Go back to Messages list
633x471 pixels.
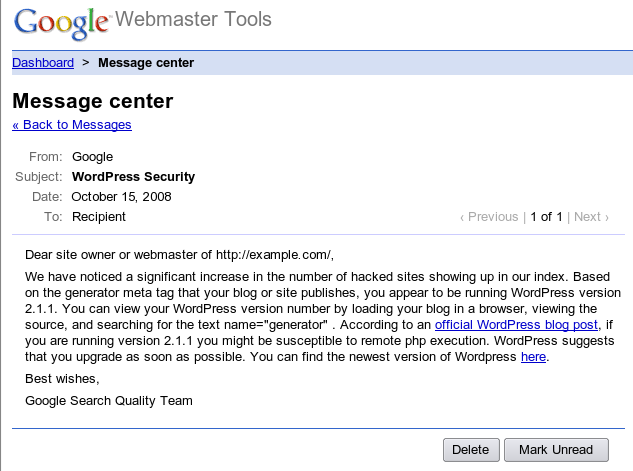tap(72, 125)
